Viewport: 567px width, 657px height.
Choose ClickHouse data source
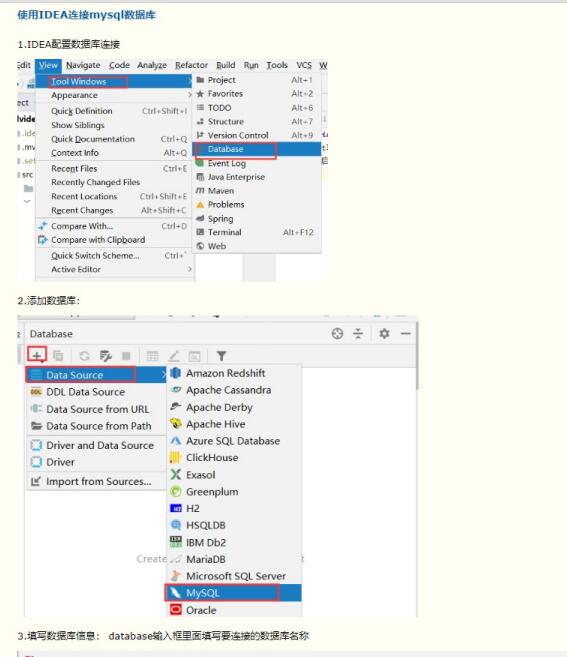pos(234,458)
